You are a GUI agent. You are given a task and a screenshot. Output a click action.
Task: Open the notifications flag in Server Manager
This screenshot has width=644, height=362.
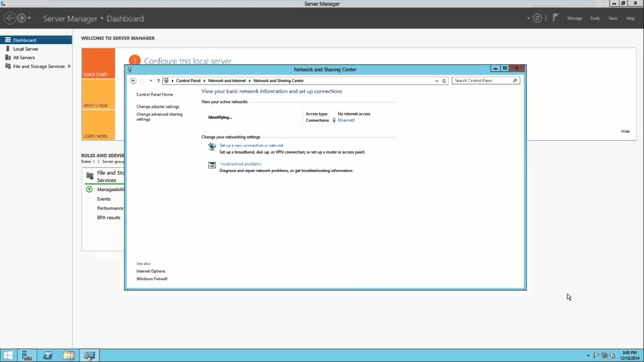[x=555, y=18]
